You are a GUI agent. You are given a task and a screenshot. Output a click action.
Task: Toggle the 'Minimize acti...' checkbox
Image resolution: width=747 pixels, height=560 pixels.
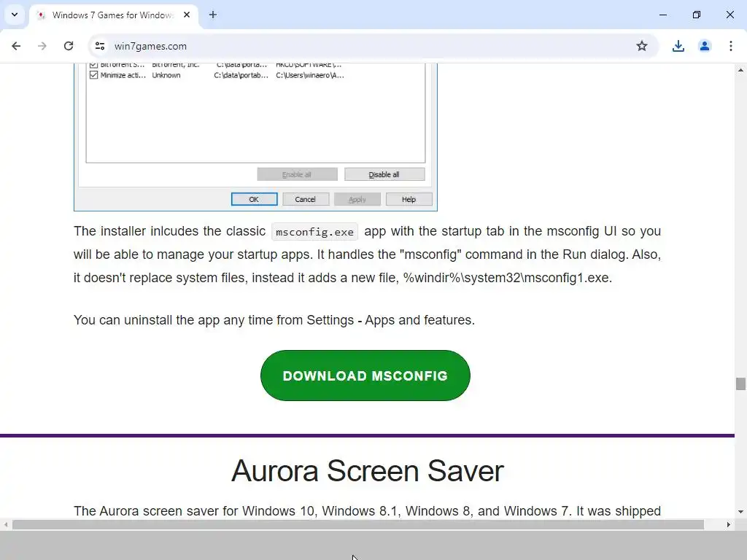click(94, 75)
